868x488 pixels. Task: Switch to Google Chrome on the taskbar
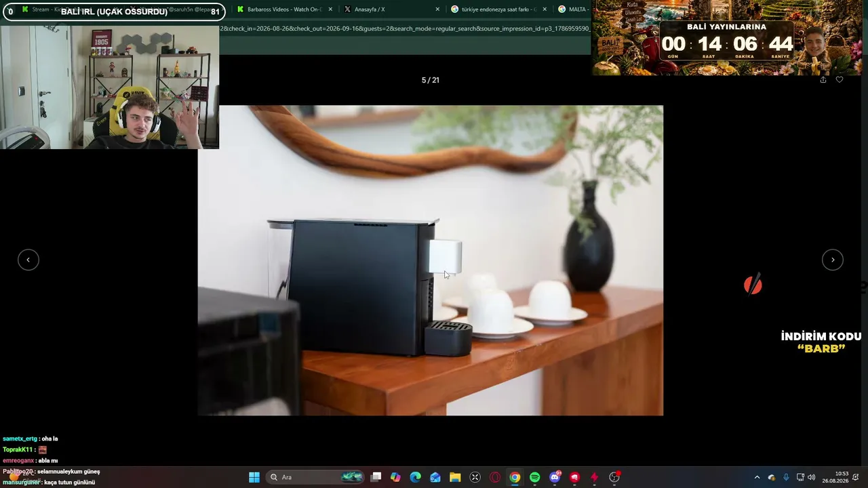pyautogui.click(x=515, y=477)
